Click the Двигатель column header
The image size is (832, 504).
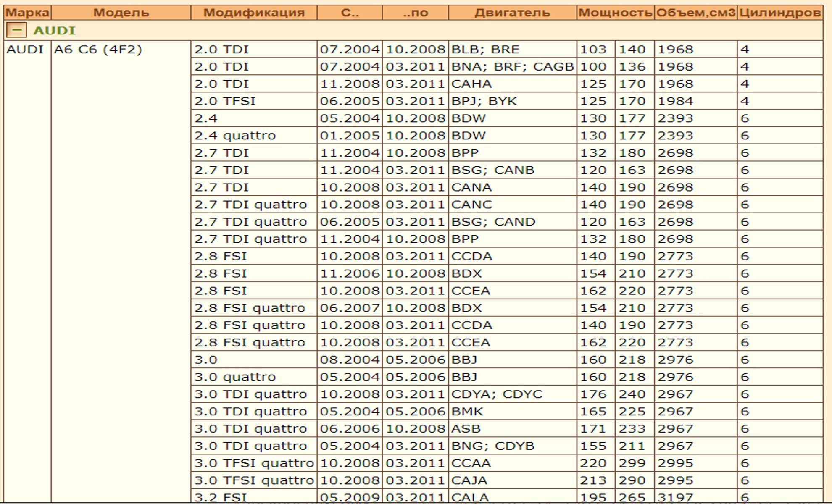pyautogui.click(x=512, y=13)
